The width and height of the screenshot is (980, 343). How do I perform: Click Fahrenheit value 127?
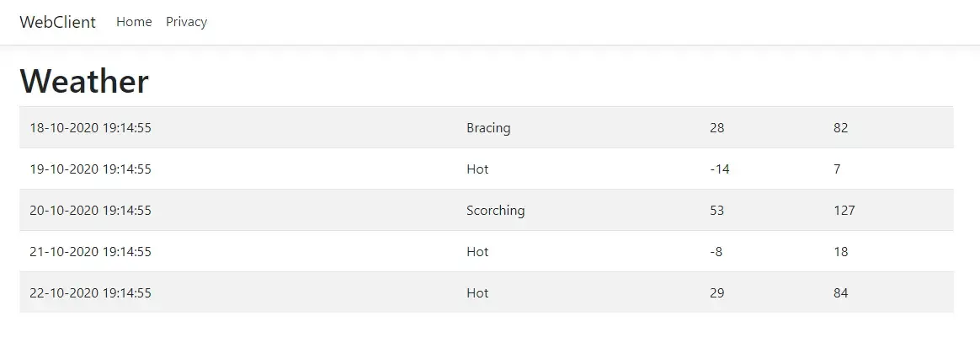(x=844, y=211)
